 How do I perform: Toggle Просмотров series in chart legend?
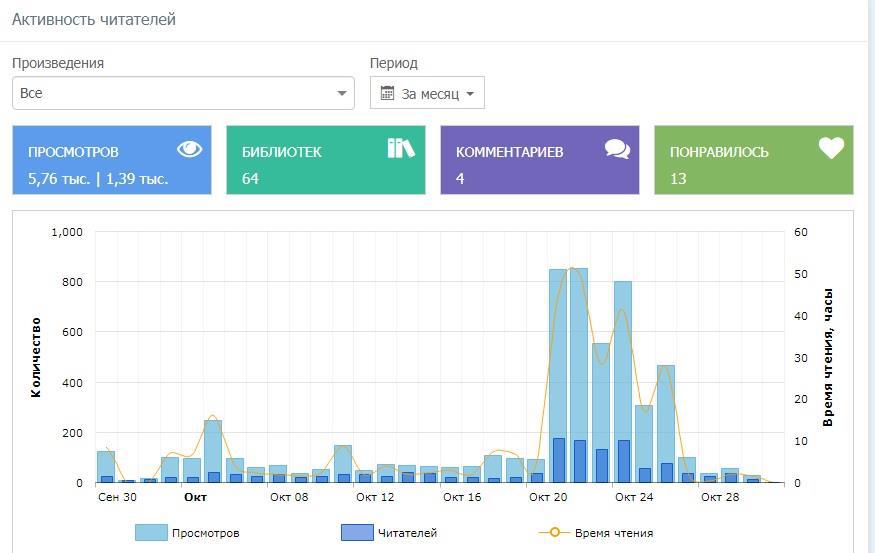click(205, 533)
